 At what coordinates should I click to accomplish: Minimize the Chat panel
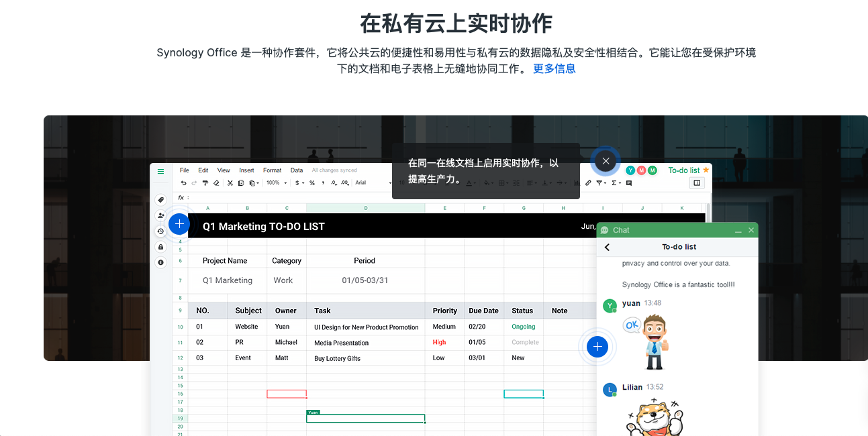[738, 230]
